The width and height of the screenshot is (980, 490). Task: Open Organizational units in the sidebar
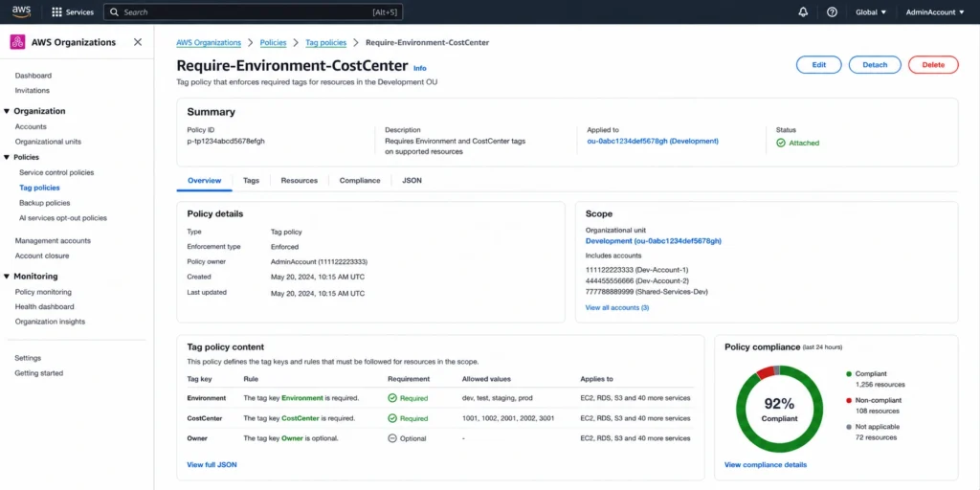tap(48, 142)
